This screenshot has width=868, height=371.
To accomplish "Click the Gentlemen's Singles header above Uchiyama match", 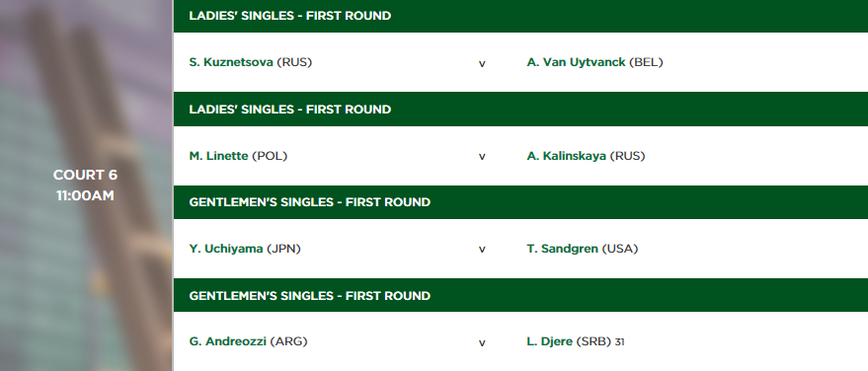I will 520,202.
